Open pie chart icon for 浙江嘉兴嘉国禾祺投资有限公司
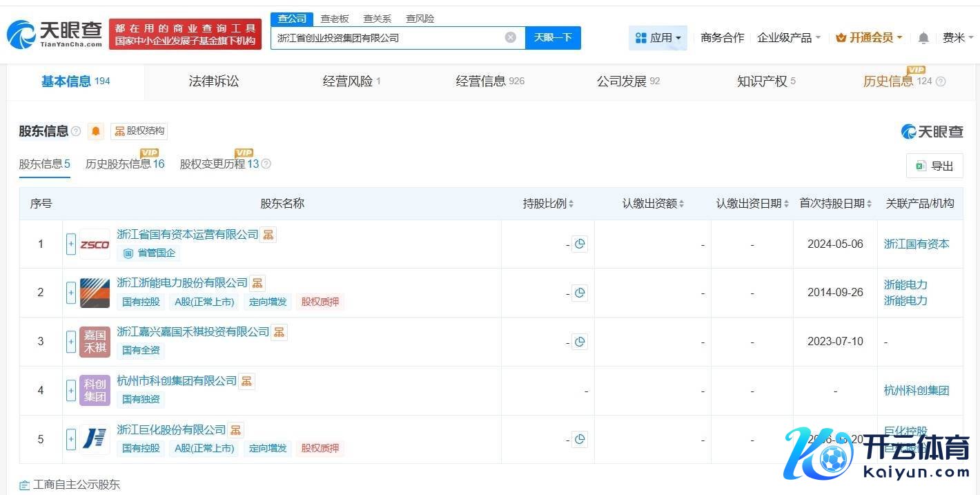980x495 pixels. pos(580,342)
